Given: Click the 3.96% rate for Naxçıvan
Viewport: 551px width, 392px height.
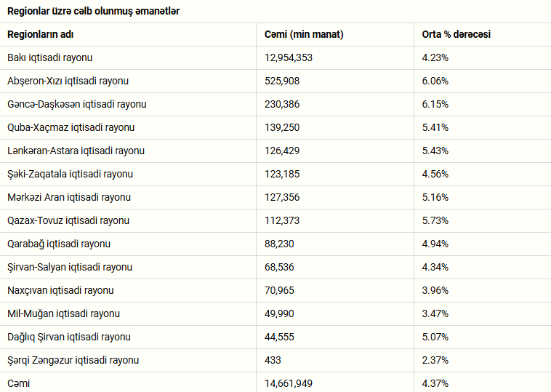Looking at the screenshot, I should pos(435,290).
